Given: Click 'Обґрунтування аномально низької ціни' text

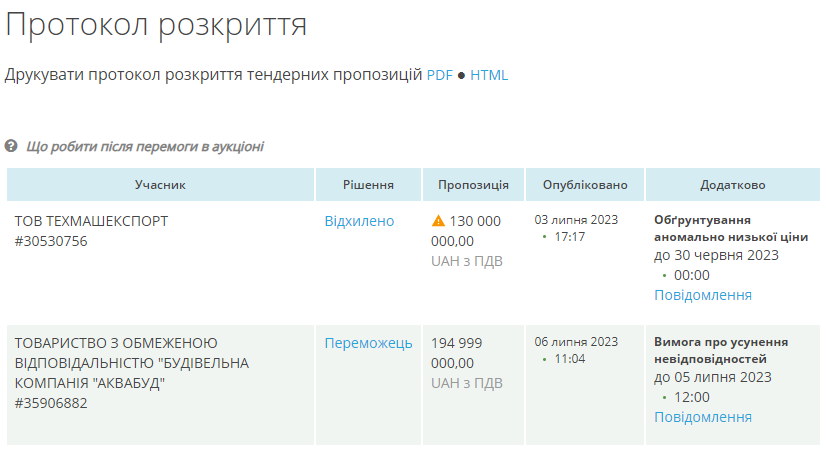Looking at the screenshot, I should (731, 229).
